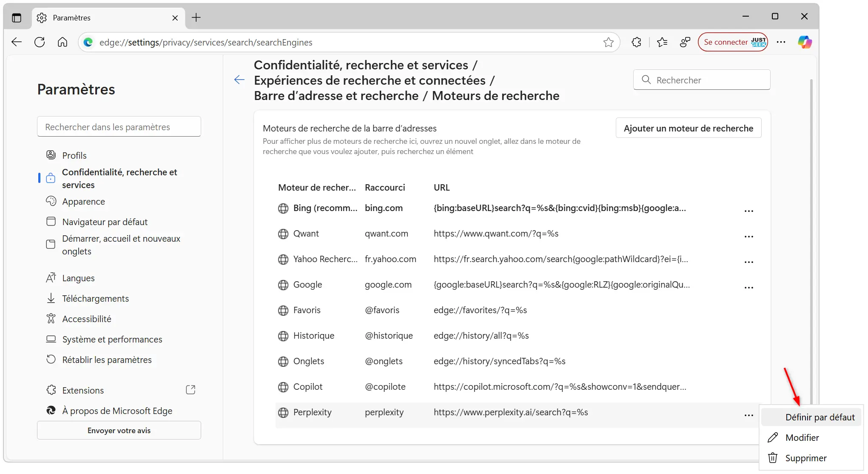
Task: Go to home page icon
Action: pyautogui.click(x=63, y=42)
